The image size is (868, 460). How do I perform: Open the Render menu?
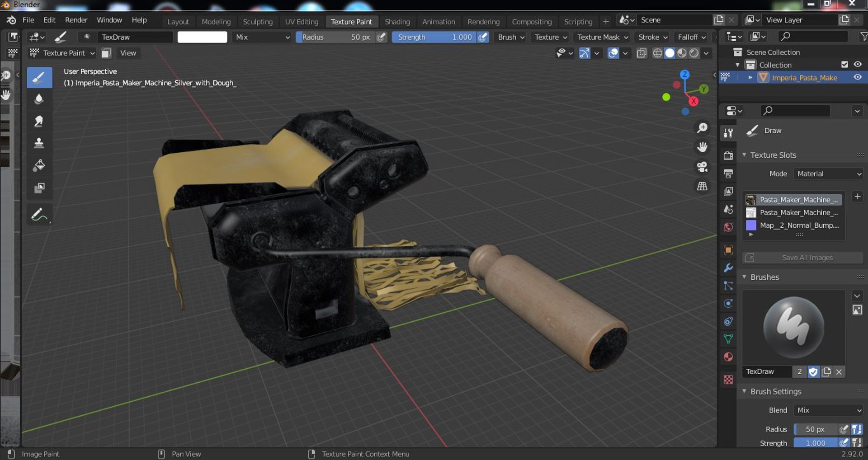(76, 20)
